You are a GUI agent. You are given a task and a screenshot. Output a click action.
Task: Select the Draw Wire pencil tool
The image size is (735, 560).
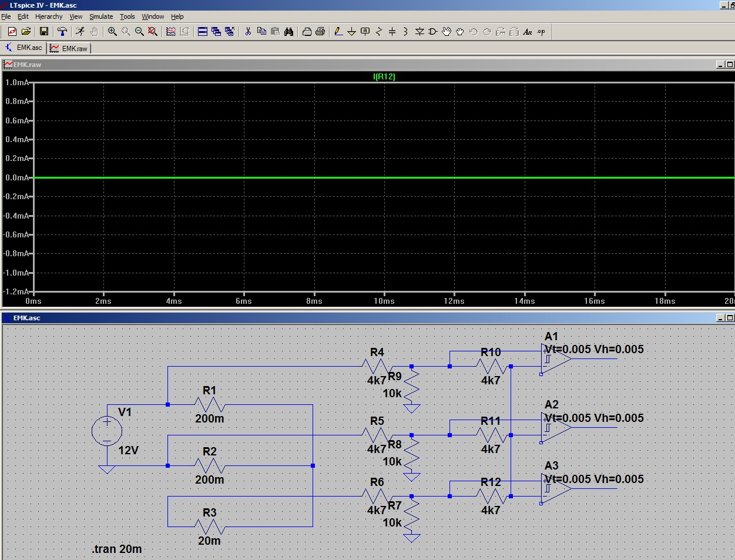338,32
